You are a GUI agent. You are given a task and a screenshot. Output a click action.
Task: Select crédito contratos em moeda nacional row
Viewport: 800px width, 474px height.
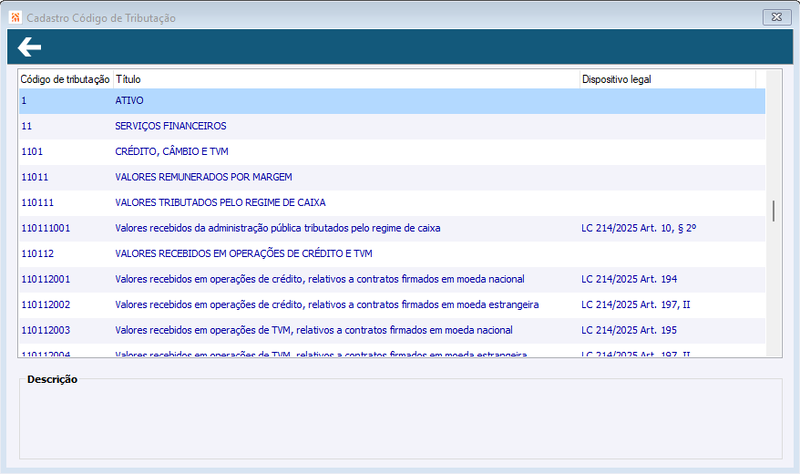point(392,279)
